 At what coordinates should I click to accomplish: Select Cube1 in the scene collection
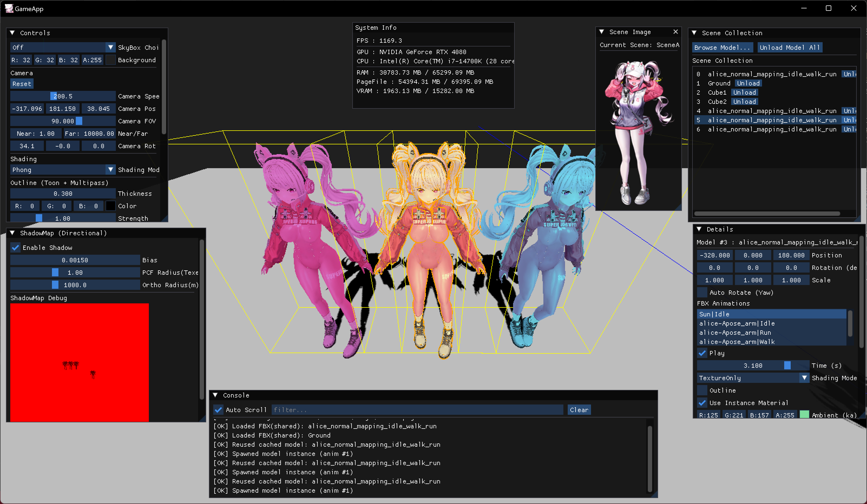[717, 92]
